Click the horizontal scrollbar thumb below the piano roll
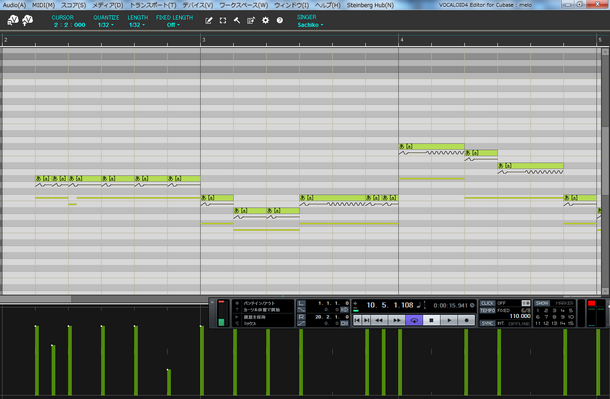The height and width of the screenshot is (399, 610). [35, 299]
